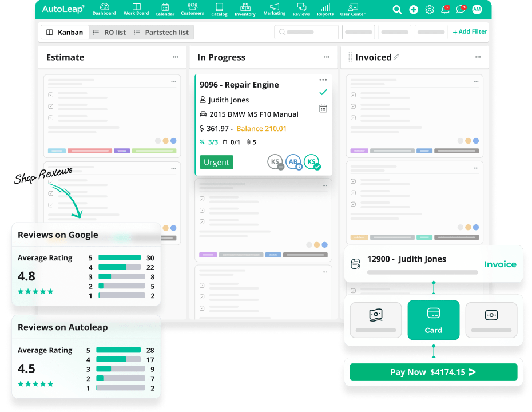Open the notifications bell icon
Image resolution: width=532 pixels, height=412 pixels.
coord(445,10)
